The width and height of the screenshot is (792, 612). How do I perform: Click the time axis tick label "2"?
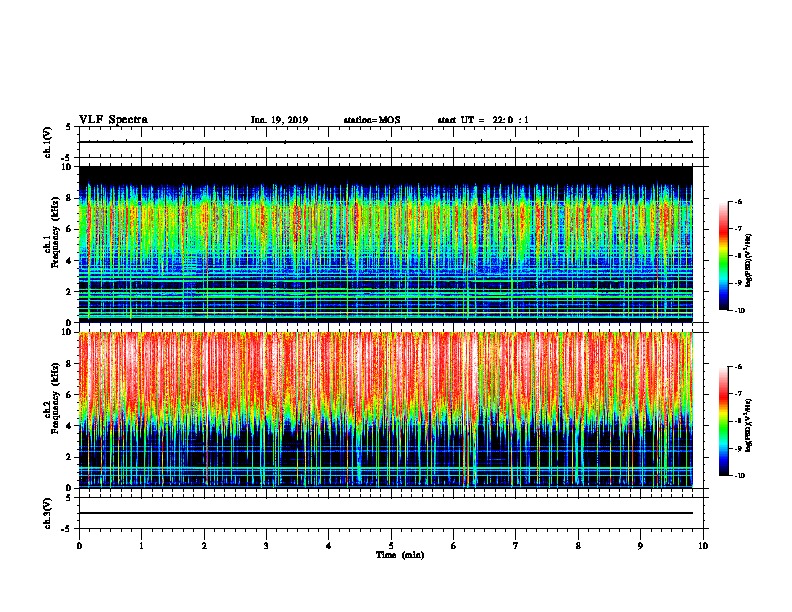tap(204, 546)
